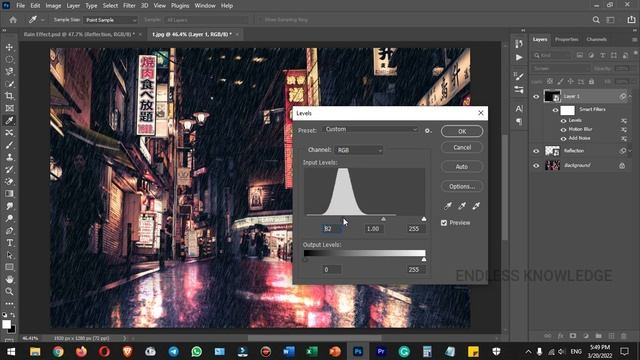Toggle the Motion Blur filter eye
The height and width of the screenshot is (360, 640).
563,130
